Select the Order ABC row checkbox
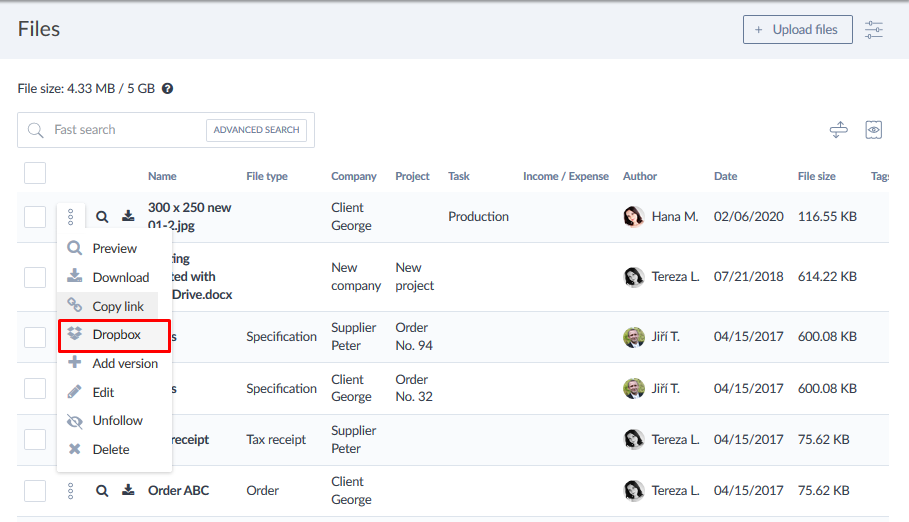 pos(35,490)
